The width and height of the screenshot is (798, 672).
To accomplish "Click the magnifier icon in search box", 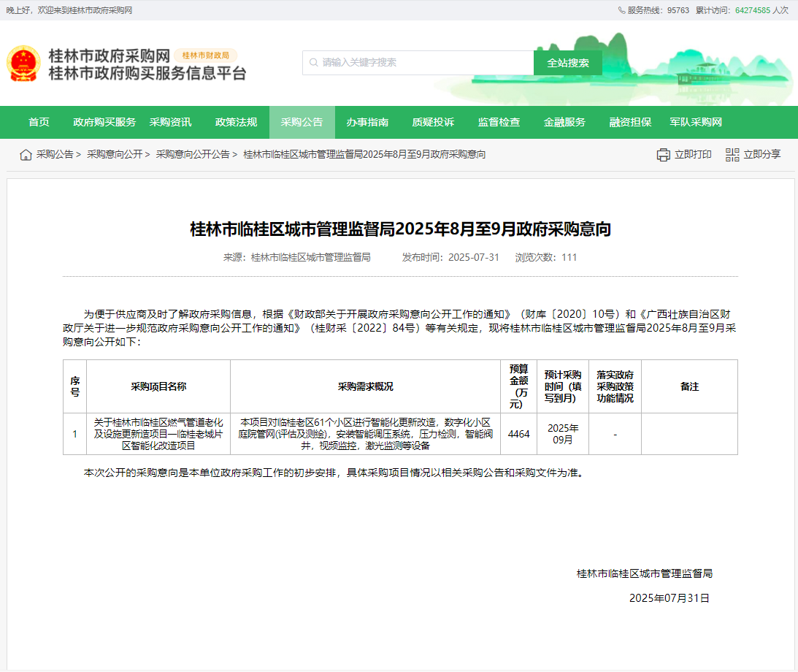I will pyautogui.click(x=313, y=63).
